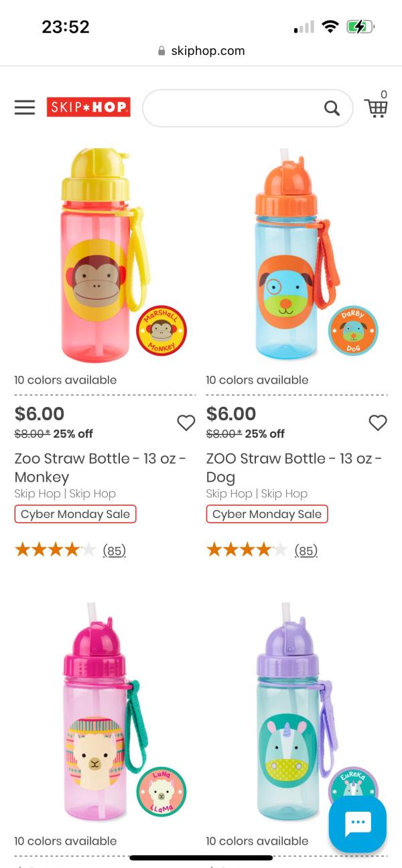Open ZOO Straw Bottle Dog product link
The image size is (402, 868).
293,467
